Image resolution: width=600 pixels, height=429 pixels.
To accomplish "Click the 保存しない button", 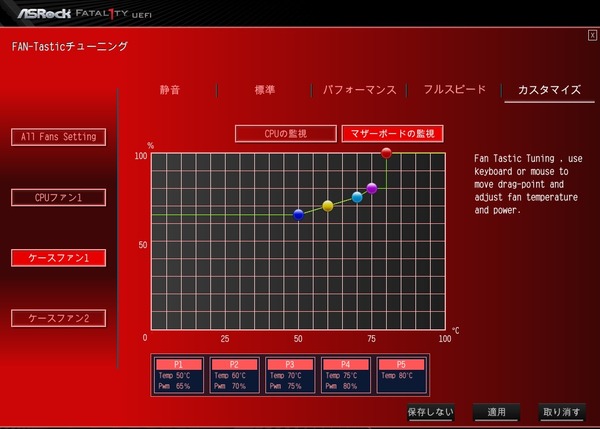I will click(431, 412).
